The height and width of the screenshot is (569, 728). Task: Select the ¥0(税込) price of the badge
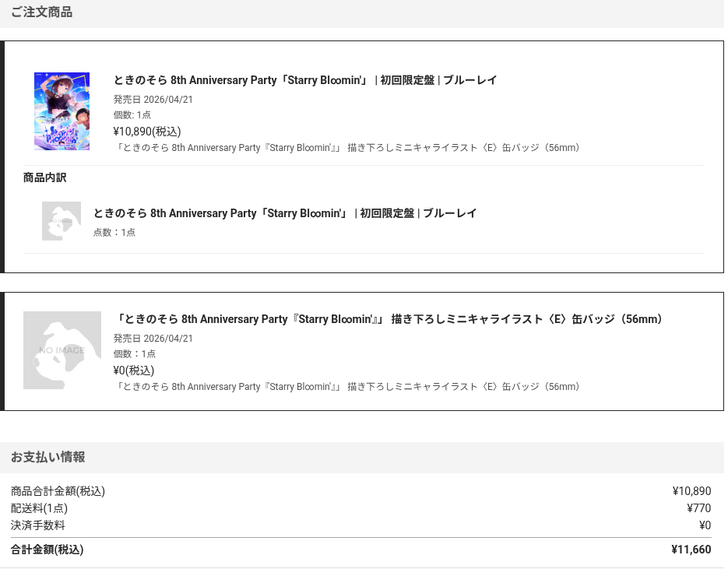click(x=134, y=371)
